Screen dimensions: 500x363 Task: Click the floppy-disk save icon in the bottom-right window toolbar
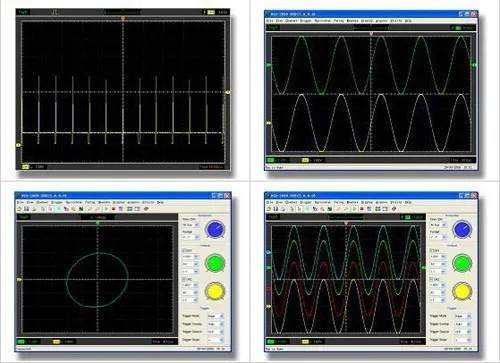[x=276, y=209]
